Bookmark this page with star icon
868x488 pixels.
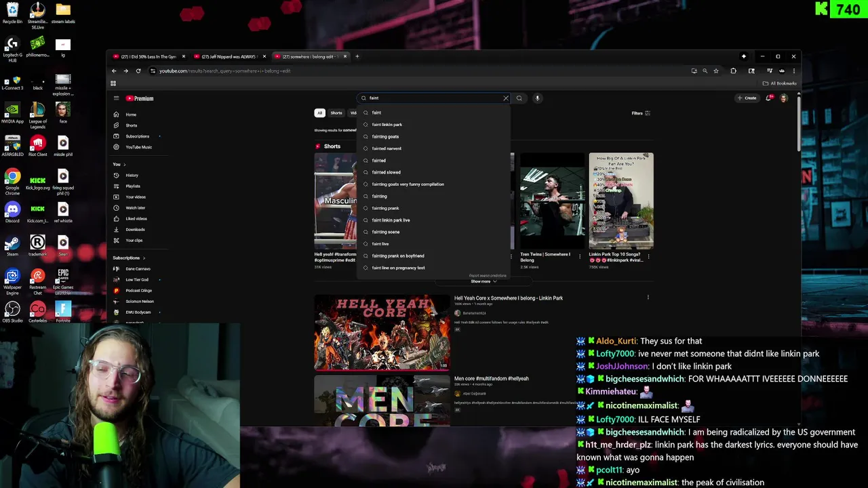point(716,70)
